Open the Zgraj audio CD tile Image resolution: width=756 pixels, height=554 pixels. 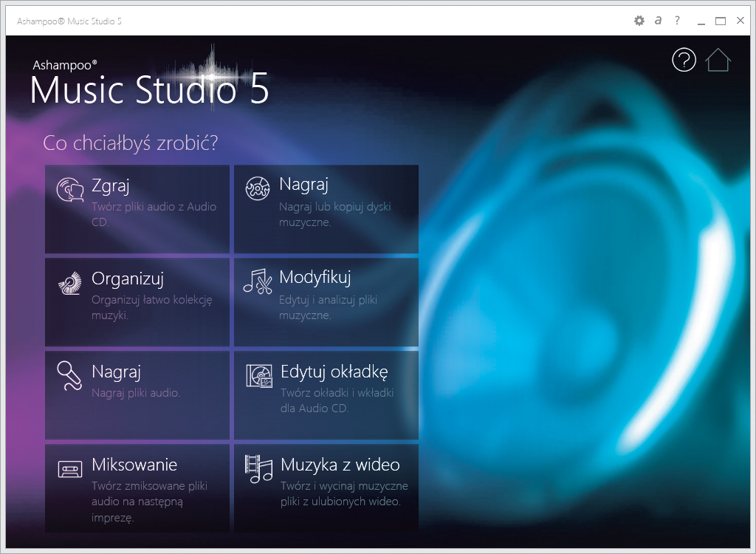[137, 209]
